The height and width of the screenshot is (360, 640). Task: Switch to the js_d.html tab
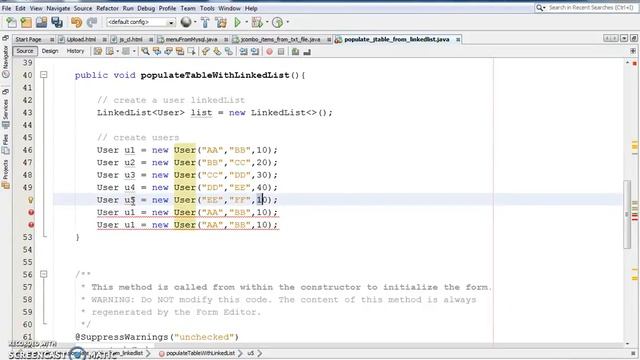pyautogui.click(x=131, y=40)
